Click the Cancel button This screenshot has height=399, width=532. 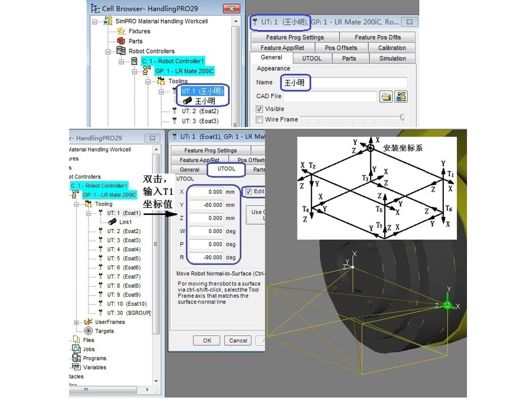tap(238, 341)
